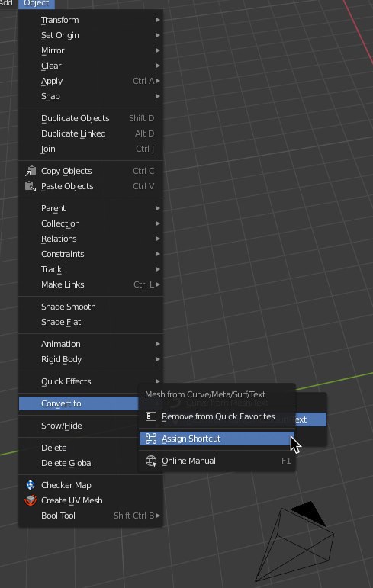Image resolution: width=373 pixels, height=588 pixels.
Task: Expand the Constraints submenu
Action: [x=91, y=254]
